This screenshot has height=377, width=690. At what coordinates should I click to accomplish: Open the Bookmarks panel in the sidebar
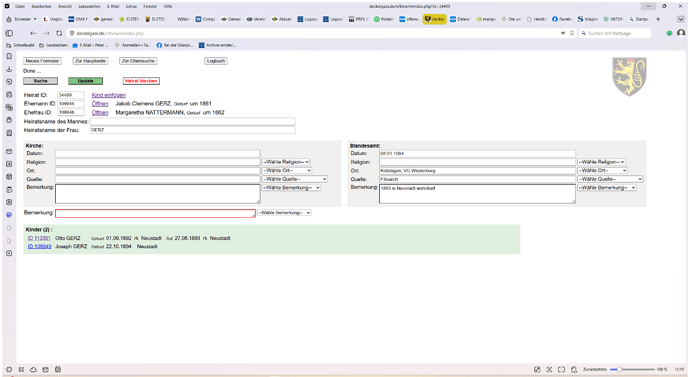tap(9, 56)
